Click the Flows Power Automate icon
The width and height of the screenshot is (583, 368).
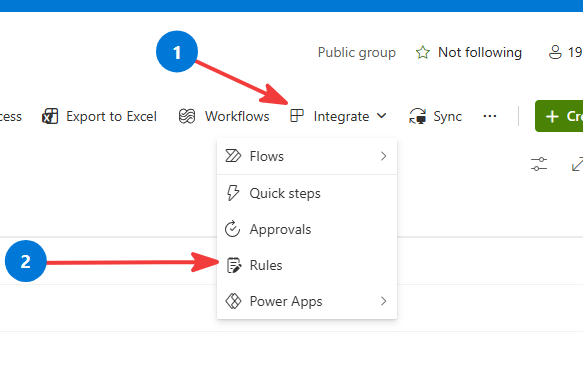[x=233, y=156]
